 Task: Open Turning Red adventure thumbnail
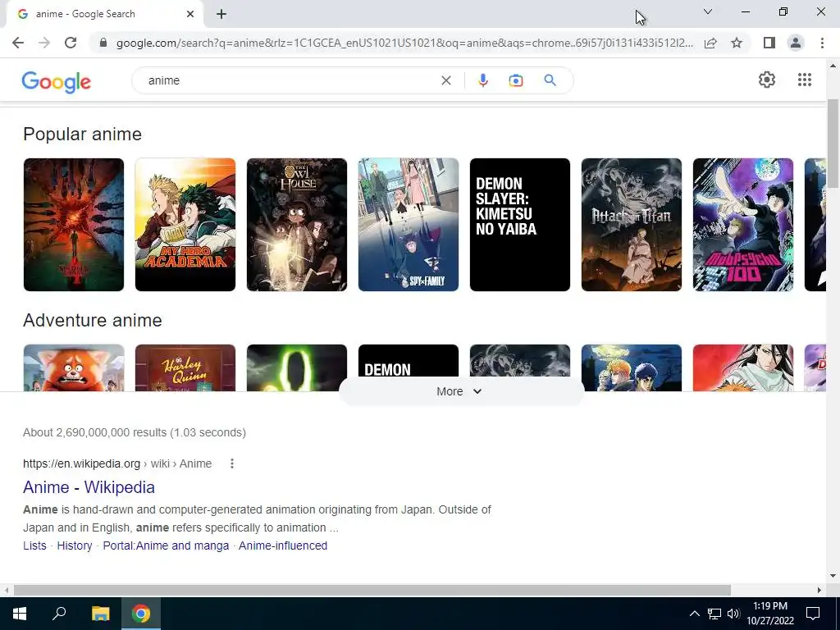pos(73,367)
